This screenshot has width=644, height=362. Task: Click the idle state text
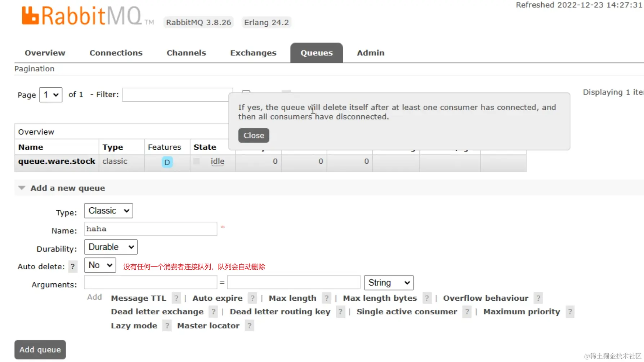[x=218, y=161]
